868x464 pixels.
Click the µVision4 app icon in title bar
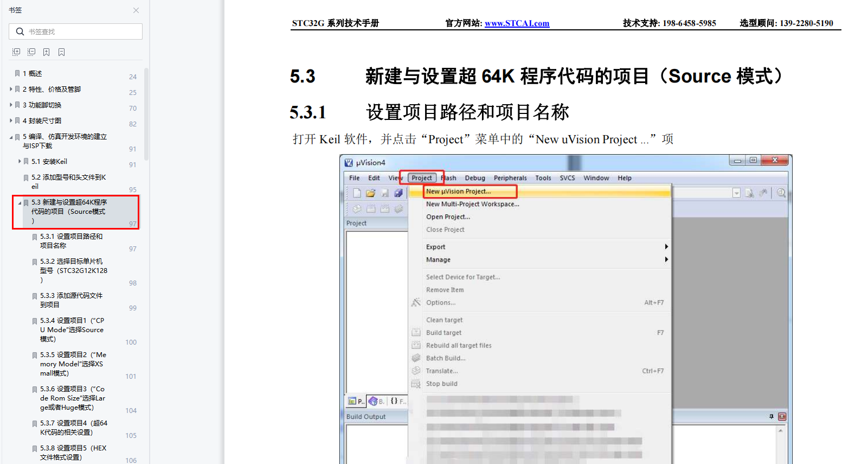[349, 162]
